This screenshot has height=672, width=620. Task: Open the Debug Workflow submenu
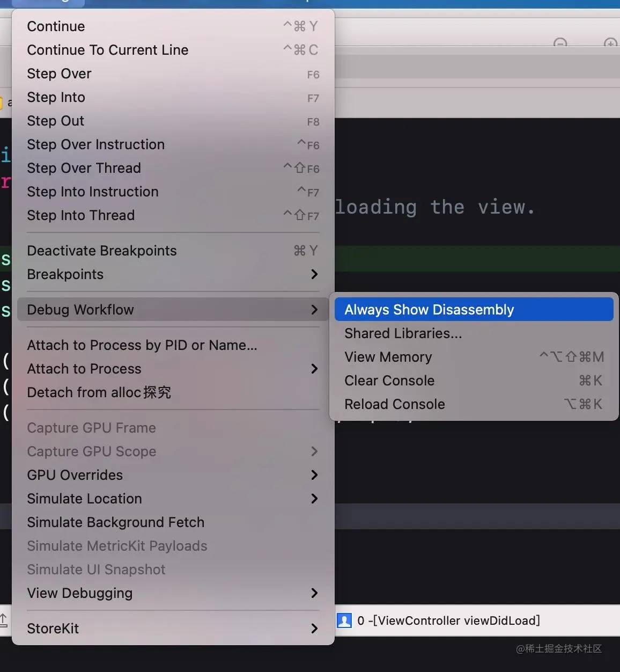(173, 310)
